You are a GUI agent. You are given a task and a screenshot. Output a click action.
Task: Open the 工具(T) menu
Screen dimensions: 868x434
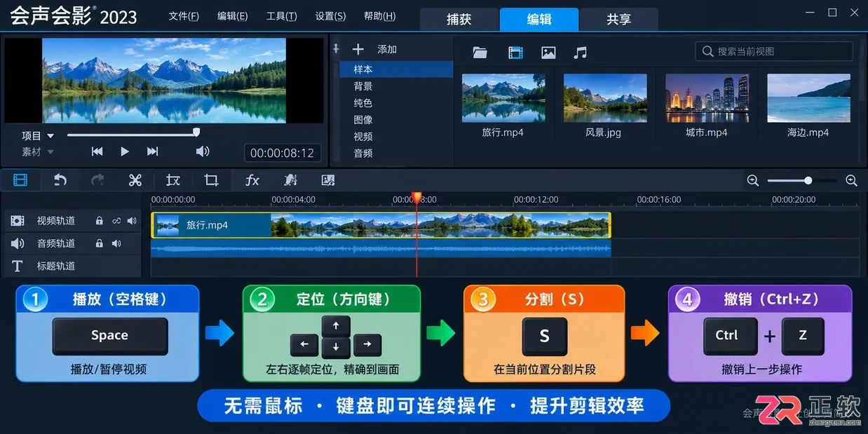tap(281, 16)
